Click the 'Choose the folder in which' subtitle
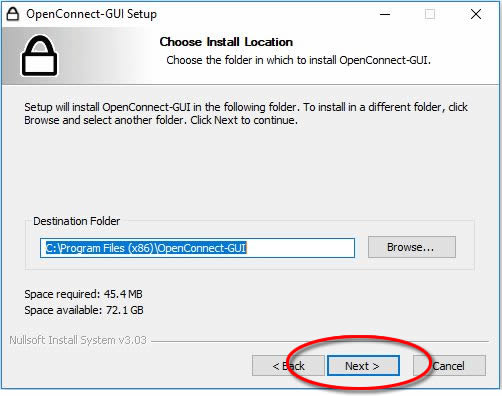 pyautogui.click(x=299, y=60)
